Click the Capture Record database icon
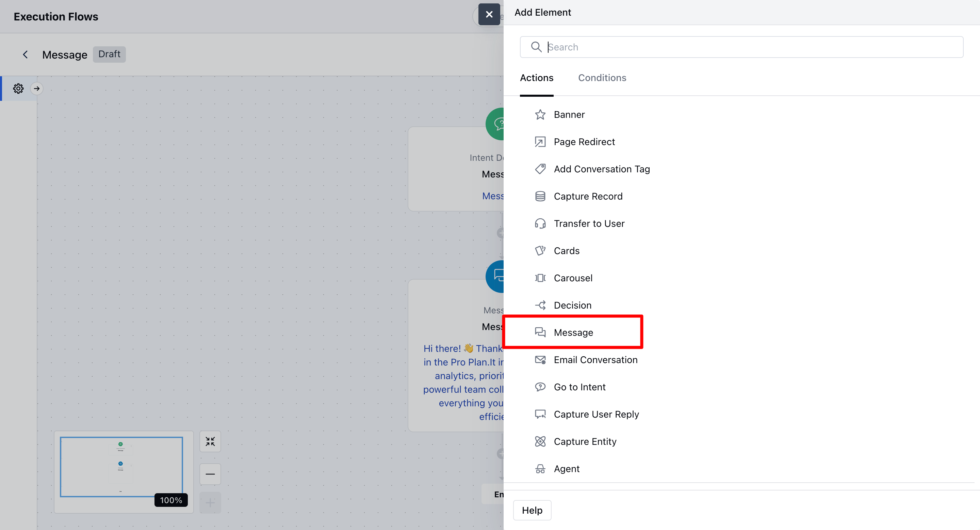Screen dimensions: 980x530 click(540, 197)
